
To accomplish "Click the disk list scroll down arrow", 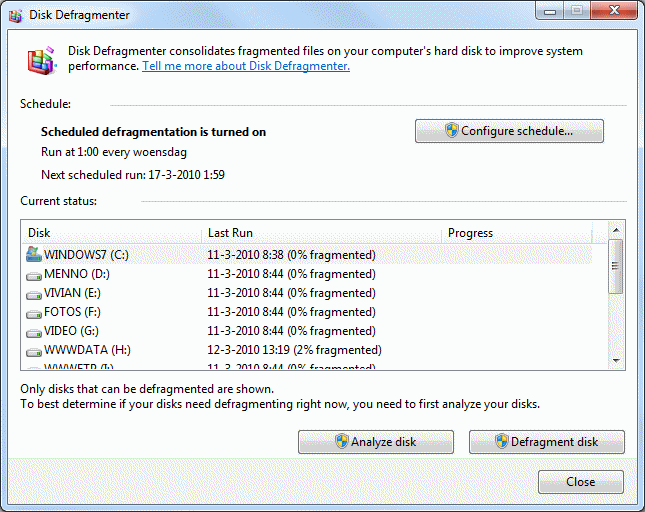I will pos(616,361).
